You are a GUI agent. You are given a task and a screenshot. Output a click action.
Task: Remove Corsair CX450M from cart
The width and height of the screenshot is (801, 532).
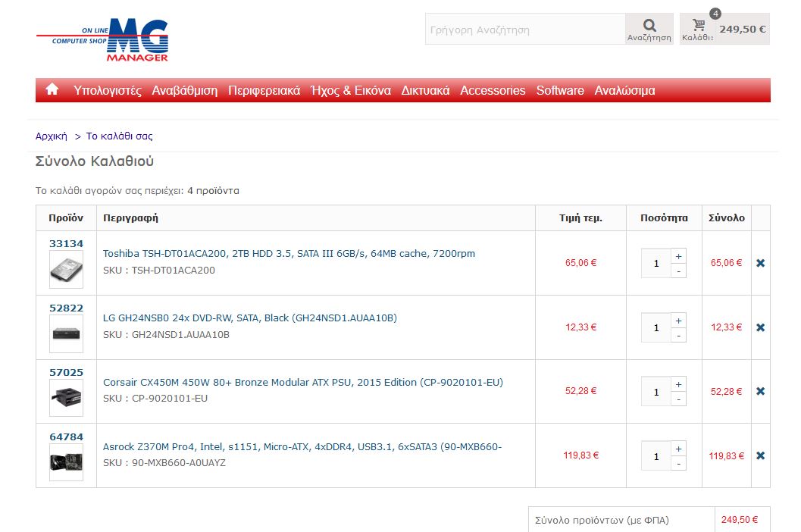(761, 391)
